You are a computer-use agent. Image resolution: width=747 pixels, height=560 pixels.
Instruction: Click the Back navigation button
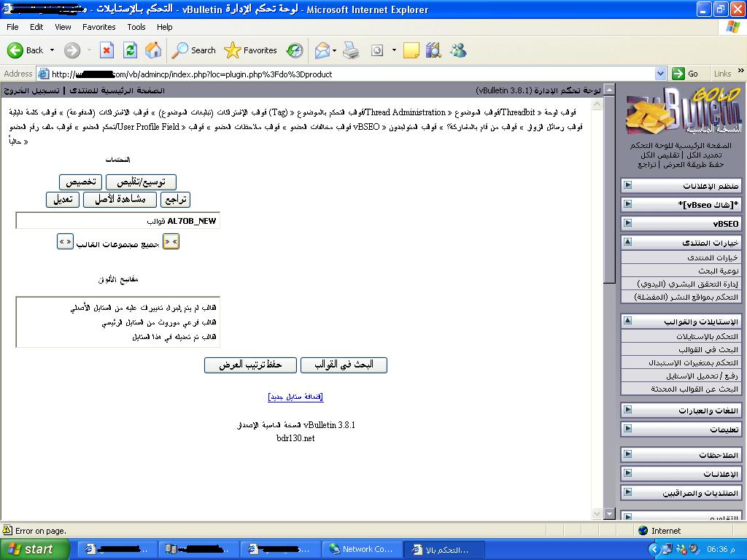tap(26, 50)
